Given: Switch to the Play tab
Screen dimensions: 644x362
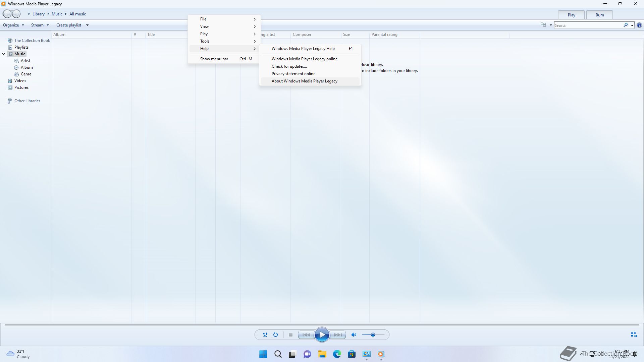Looking at the screenshot, I should coord(571,15).
